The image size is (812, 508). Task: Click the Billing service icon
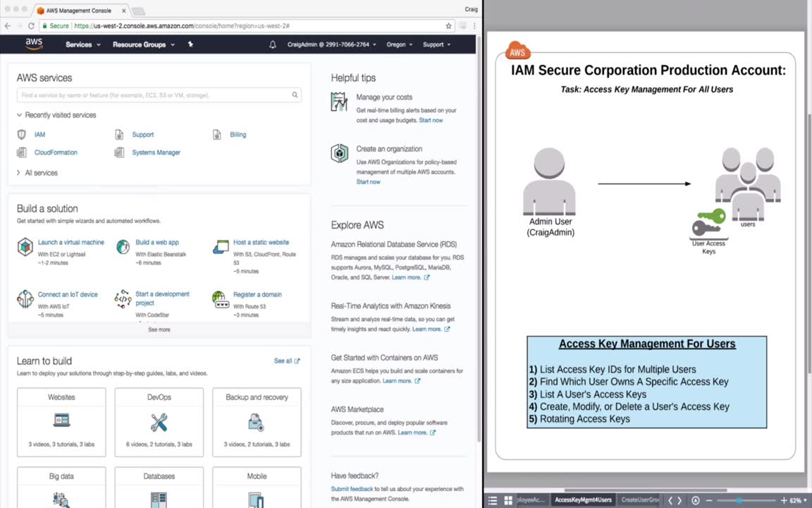[217, 135]
